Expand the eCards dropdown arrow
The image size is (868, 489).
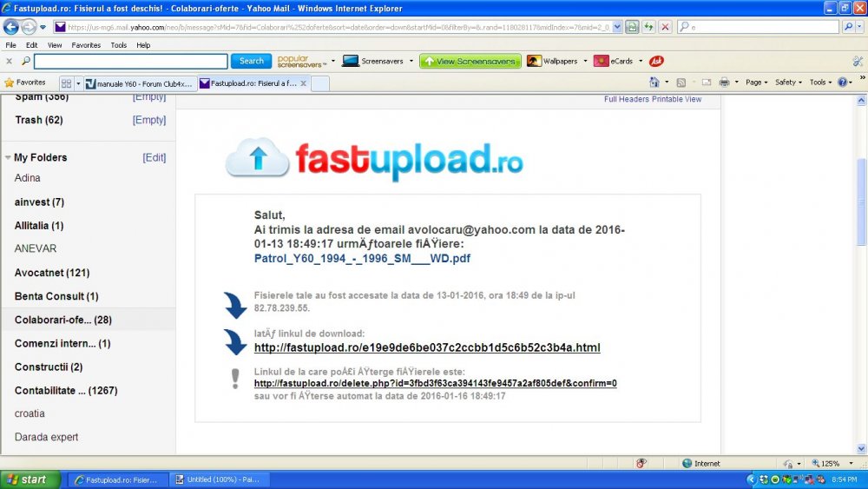point(641,61)
